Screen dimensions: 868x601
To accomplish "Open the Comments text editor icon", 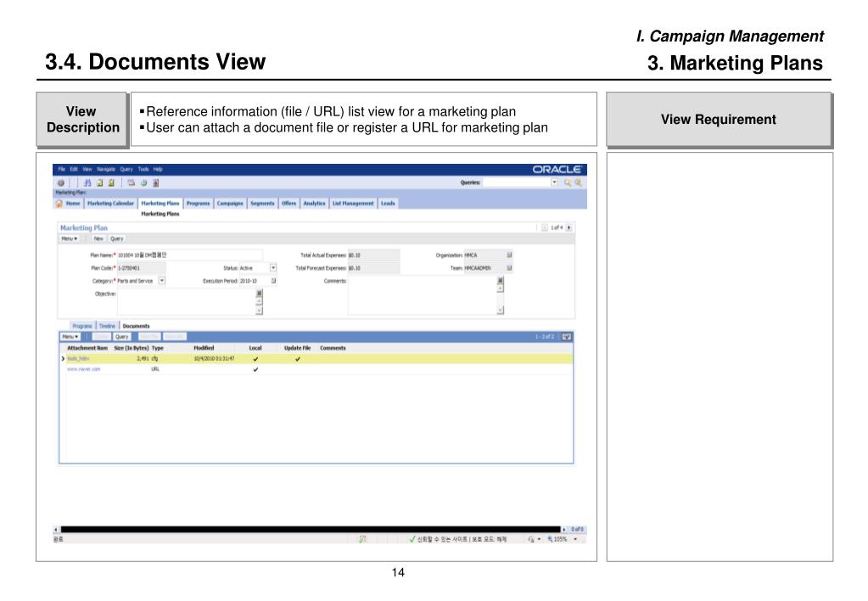I will [501, 280].
